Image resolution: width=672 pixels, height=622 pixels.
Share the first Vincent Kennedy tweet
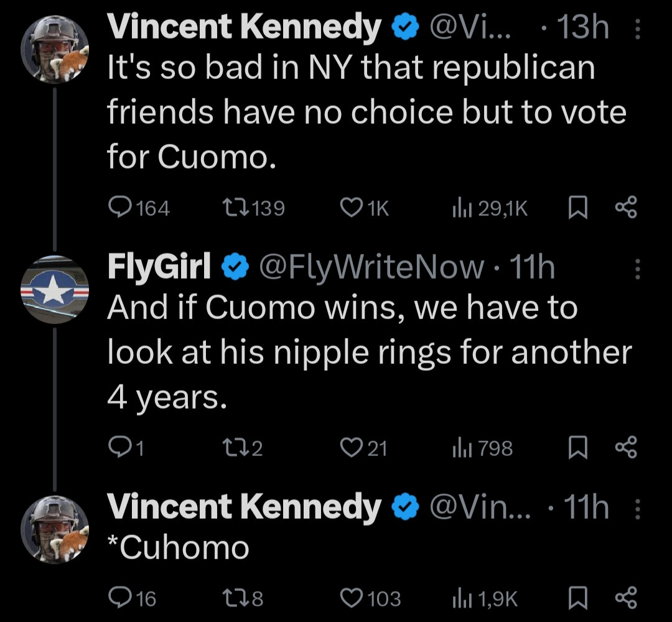626,209
